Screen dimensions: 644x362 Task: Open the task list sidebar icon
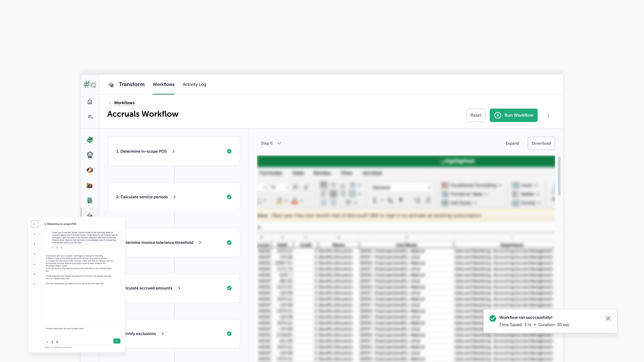point(90,117)
